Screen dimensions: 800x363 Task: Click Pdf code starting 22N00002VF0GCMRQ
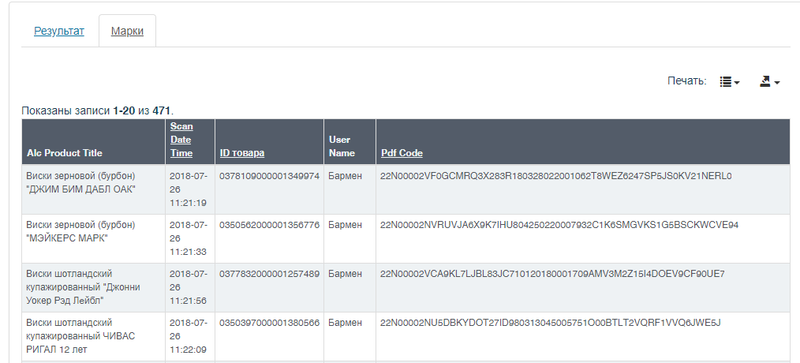(x=556, y=176)
